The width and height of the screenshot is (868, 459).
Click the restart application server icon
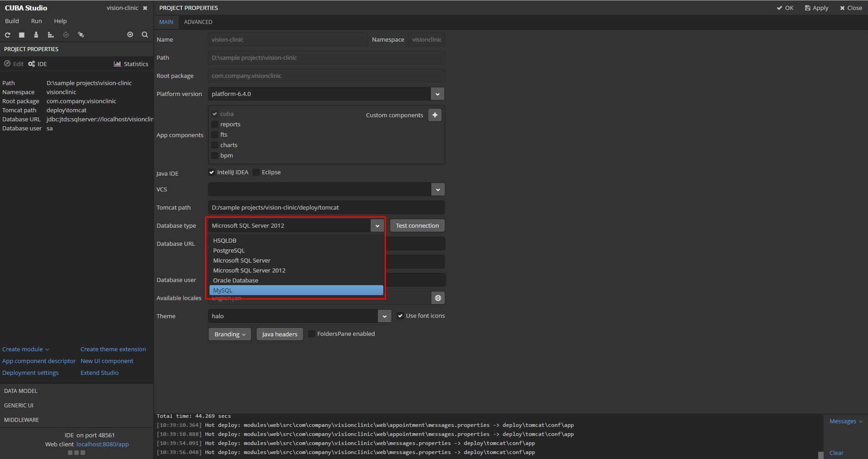[7, 35]
